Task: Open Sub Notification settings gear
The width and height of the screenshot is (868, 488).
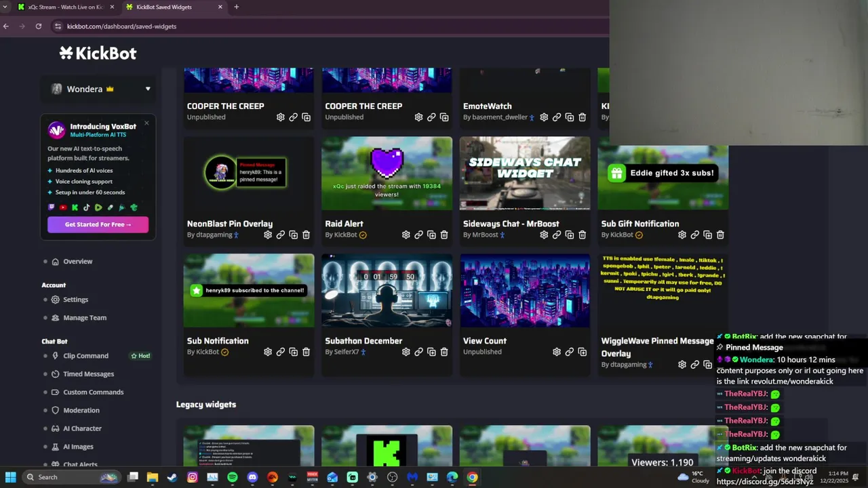Action: tap(268, 352)
